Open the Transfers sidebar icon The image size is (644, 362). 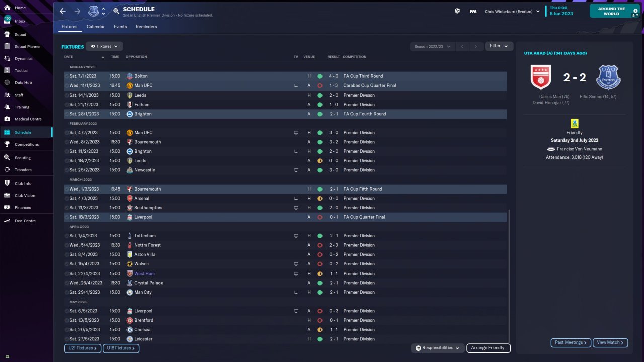[7, 170]
